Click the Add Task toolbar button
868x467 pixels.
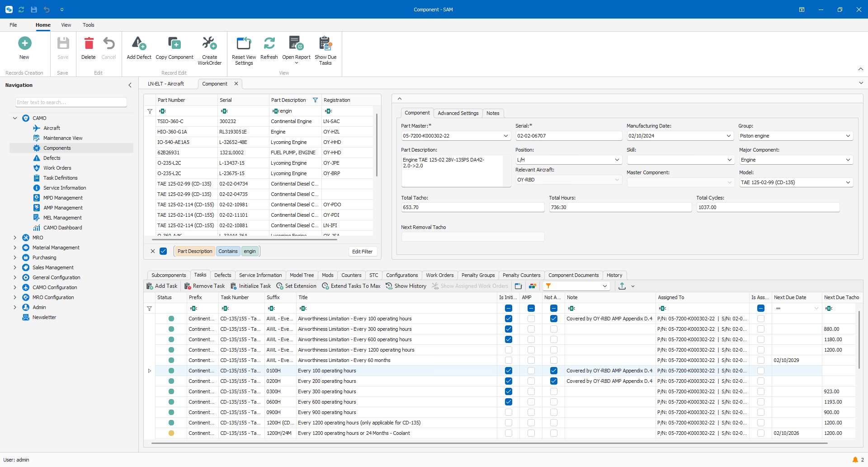(162, 286)
